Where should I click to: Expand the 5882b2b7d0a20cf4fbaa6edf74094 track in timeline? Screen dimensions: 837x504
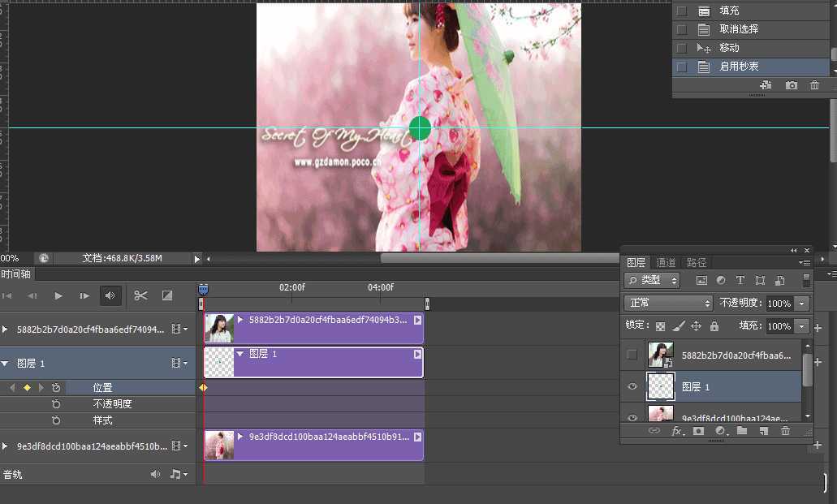coord(5,330)
